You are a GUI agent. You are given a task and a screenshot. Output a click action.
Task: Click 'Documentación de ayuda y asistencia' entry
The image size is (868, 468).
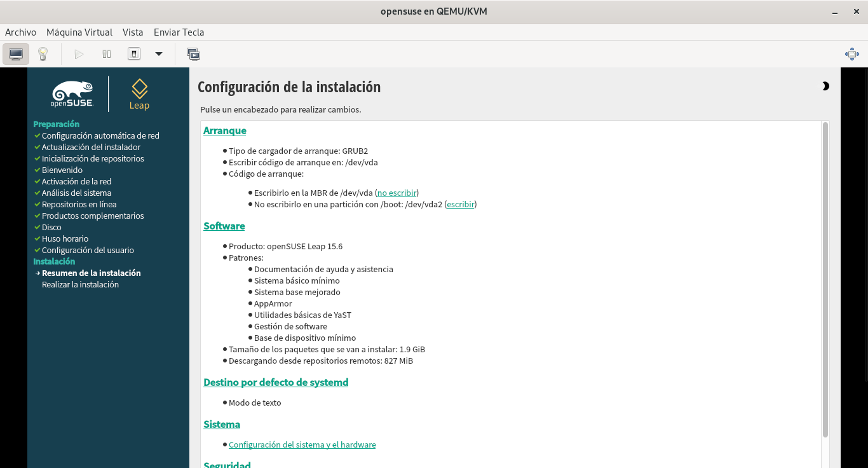(x=323, y=269)
